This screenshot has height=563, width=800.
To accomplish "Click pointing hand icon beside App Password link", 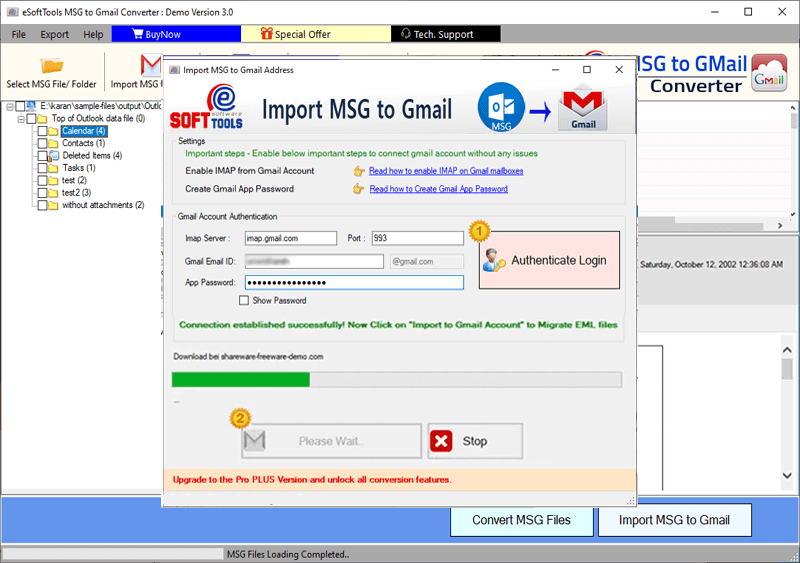I will pyautogui.click(x=359, y=189).
